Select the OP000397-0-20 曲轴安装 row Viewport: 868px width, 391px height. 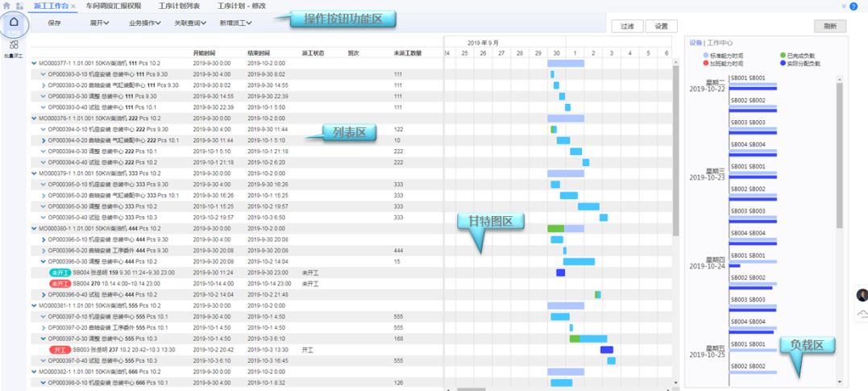237,327
